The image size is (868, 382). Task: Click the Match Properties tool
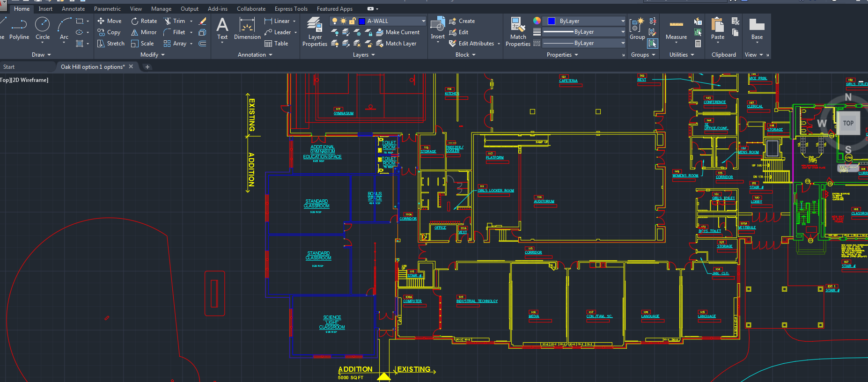point(518,32)
